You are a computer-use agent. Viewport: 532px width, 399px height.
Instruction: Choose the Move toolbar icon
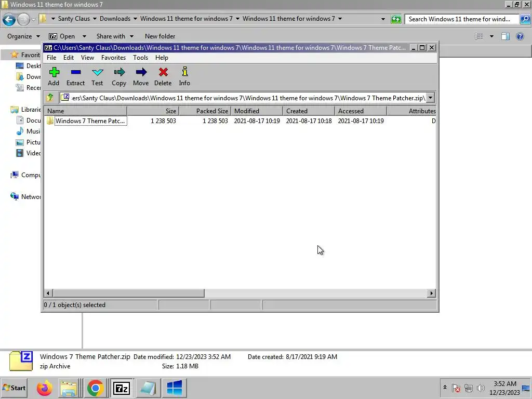(141, 76)
